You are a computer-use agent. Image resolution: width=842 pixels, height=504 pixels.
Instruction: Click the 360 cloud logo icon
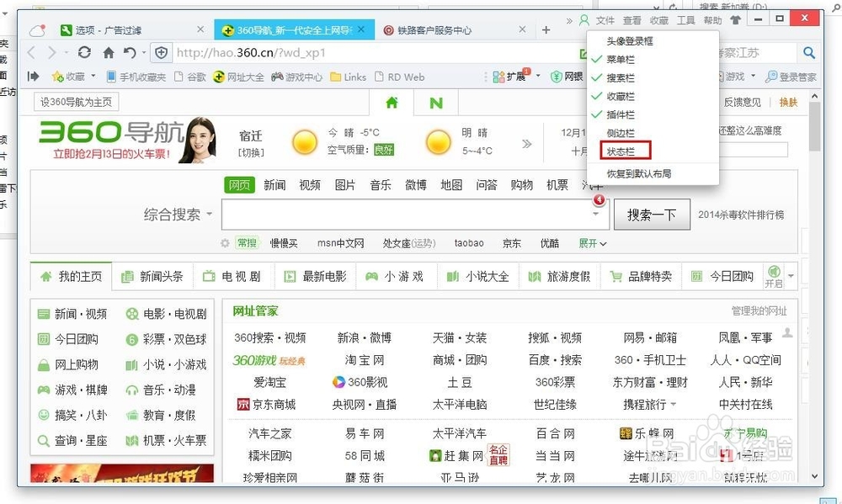[37, 30]
